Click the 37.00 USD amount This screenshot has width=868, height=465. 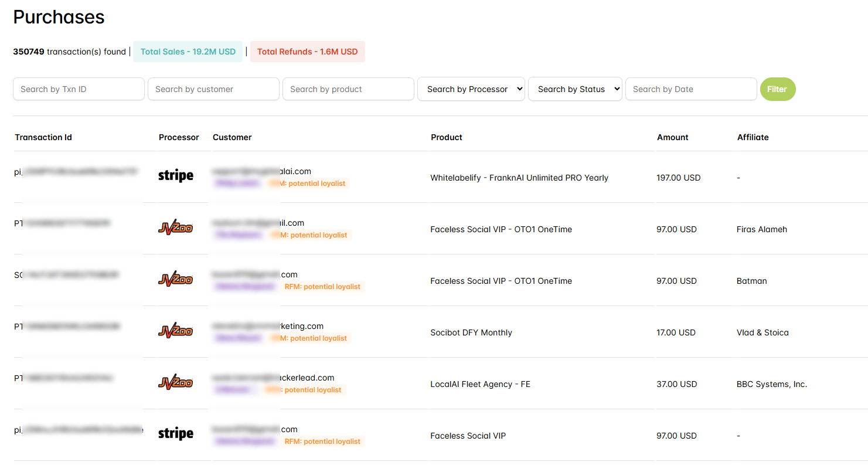point(677,384)
